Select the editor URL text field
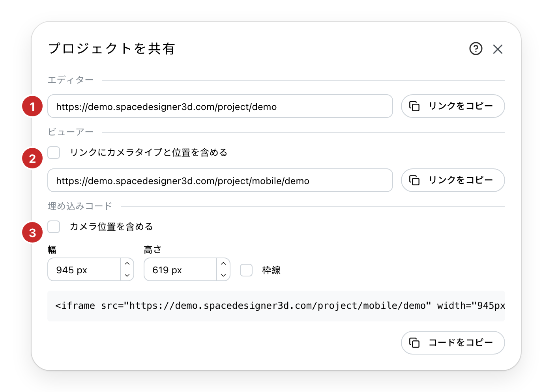The width and height of the screenshot is (543, 392). [x=220, y=106]
